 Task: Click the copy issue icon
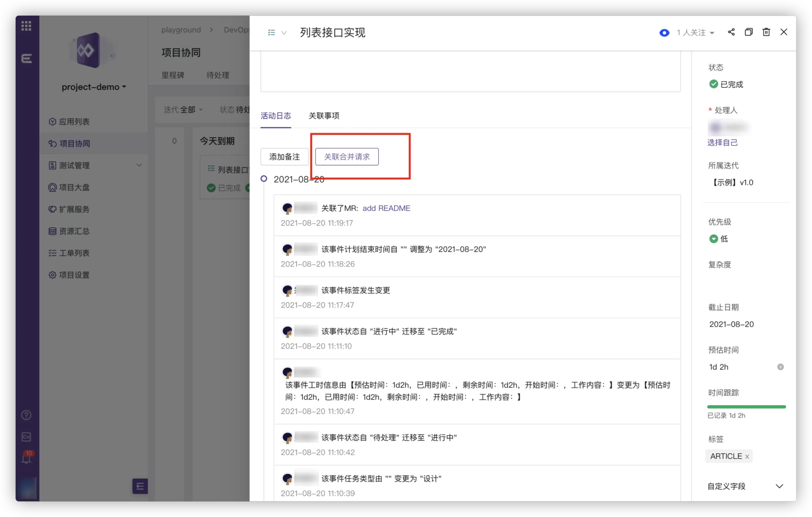(x=749, y=32)
